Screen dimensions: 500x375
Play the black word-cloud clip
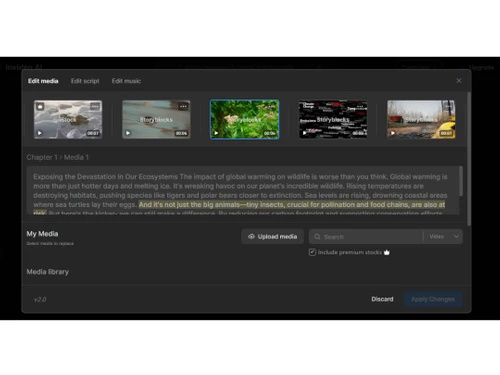pos(305,133)
